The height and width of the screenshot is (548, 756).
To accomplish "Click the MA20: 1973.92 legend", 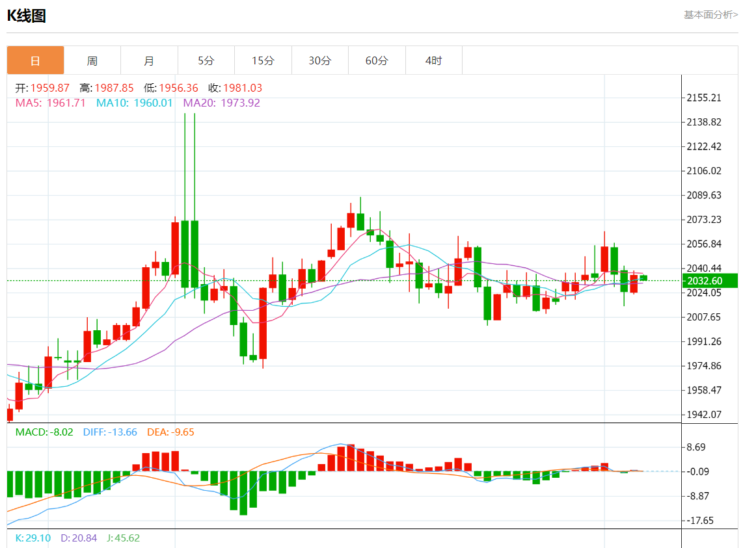I will click(221, 103).
